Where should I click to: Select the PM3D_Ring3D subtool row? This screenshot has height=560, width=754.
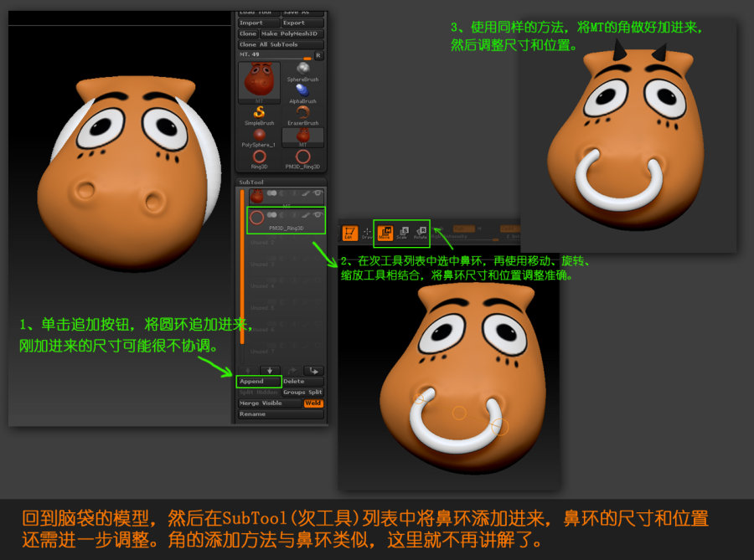pyautogui.click(x=287, y=220)
